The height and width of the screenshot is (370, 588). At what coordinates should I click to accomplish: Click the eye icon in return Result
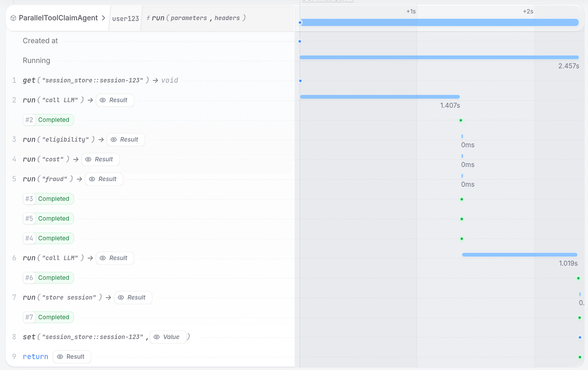[60, 357]
